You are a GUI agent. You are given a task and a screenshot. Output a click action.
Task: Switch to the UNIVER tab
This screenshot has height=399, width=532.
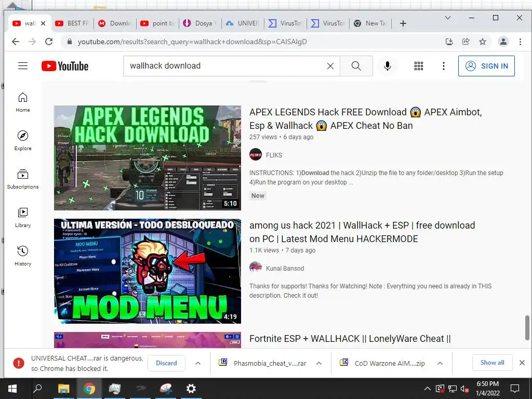(243, 23)
